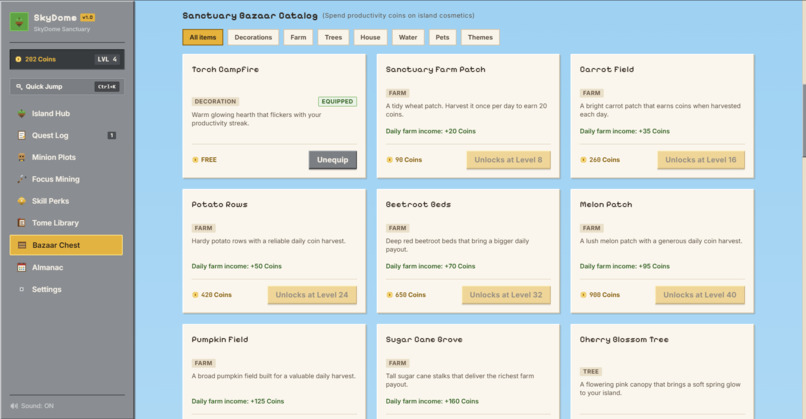Open Settings page
The height and width of the screenshot is (419, 806).
66,289
